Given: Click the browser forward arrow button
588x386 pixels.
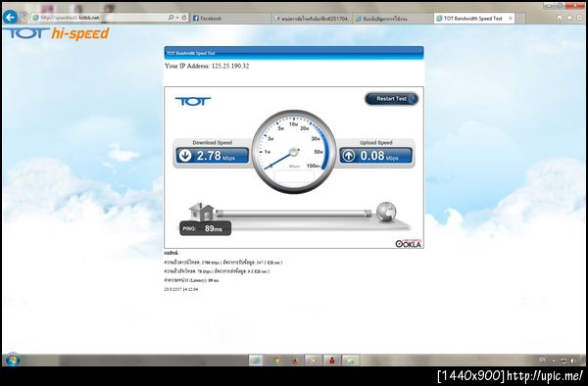Looking at the screenshot, I should tap(24, 18).
